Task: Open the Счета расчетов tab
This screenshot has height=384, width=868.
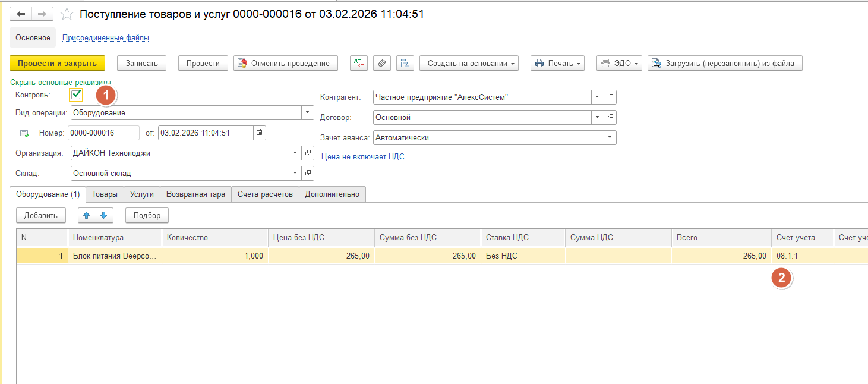Action: 265,194
